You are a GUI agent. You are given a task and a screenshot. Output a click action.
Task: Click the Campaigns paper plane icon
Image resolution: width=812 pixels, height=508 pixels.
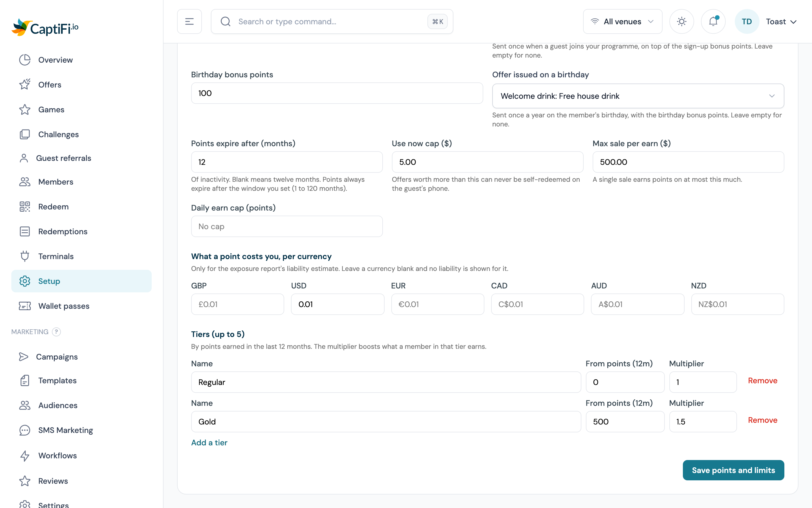click(24, 357)
